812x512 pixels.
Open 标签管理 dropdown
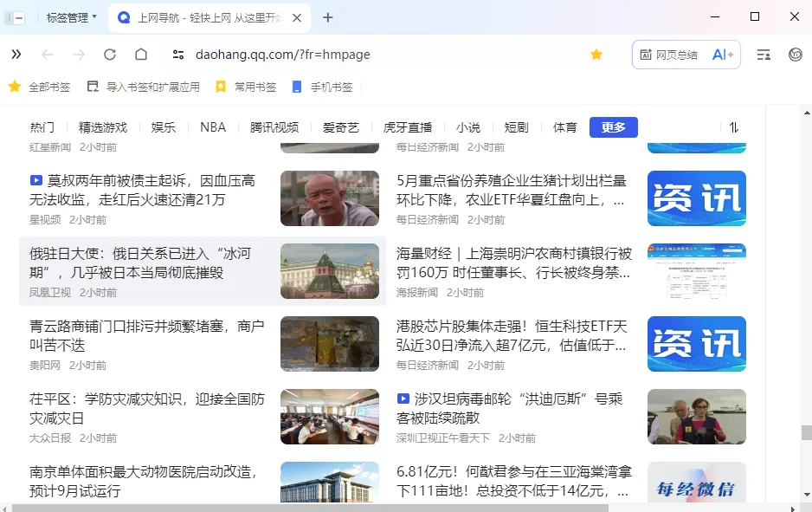point(72,17)
